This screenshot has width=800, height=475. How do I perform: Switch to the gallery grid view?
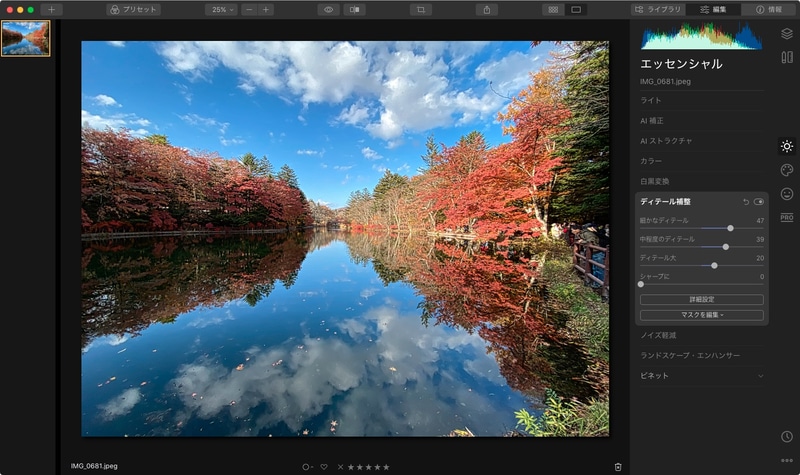click(x=553, y=10)
